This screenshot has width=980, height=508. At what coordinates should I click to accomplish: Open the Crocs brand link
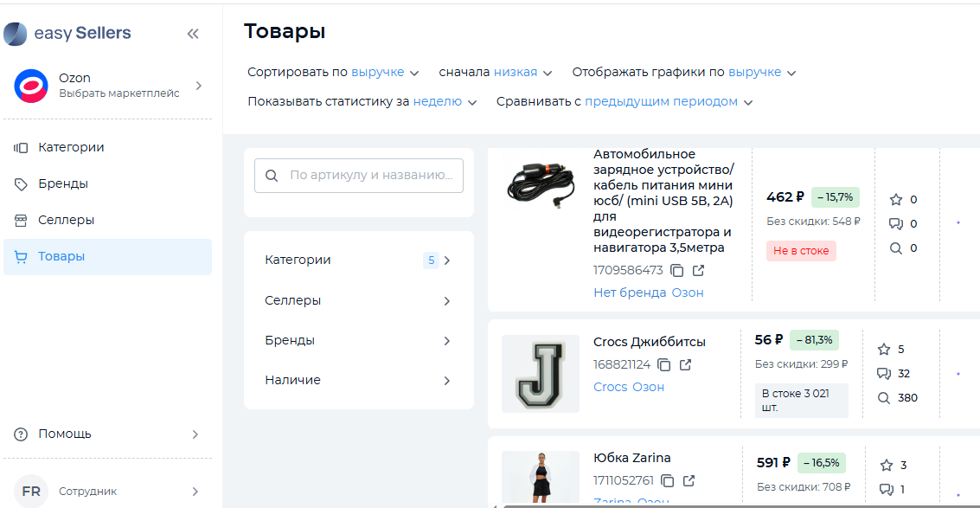[610, 387]
